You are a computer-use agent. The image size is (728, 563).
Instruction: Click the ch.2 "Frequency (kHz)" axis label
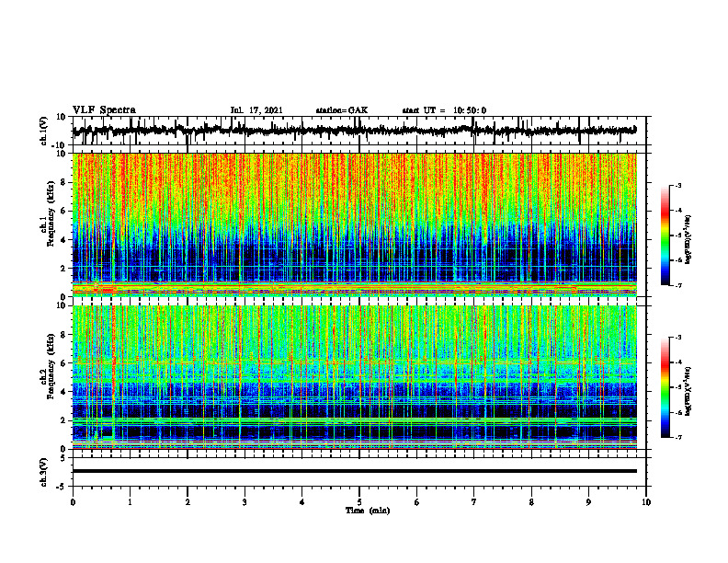51,366
